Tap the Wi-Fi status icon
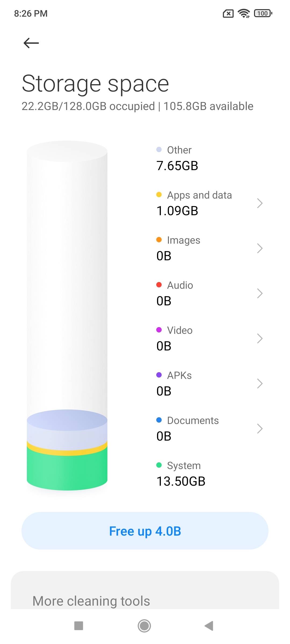The height and width of the screenshot is (644, 290). coord(244,13)
